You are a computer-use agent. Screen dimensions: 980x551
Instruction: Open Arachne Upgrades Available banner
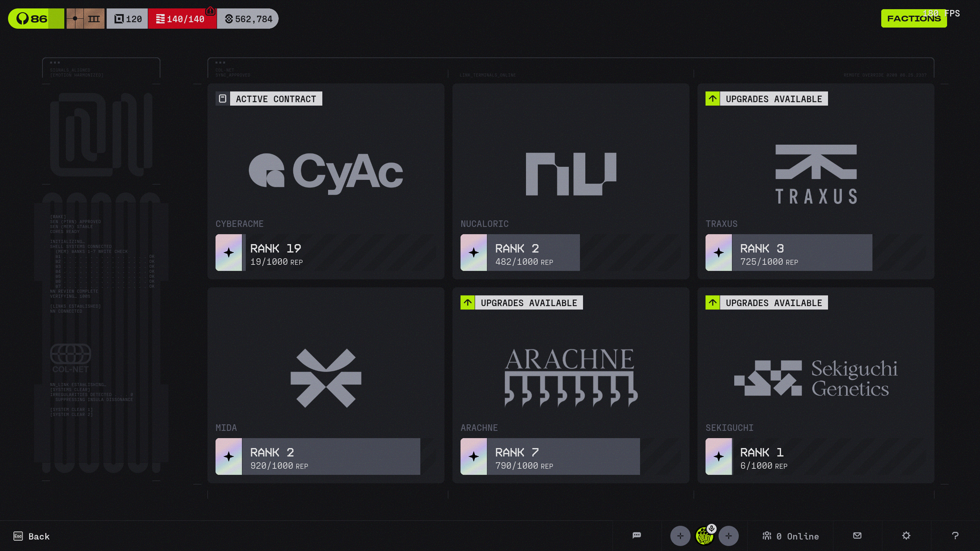pyautogui.click(x=521, y=302)
